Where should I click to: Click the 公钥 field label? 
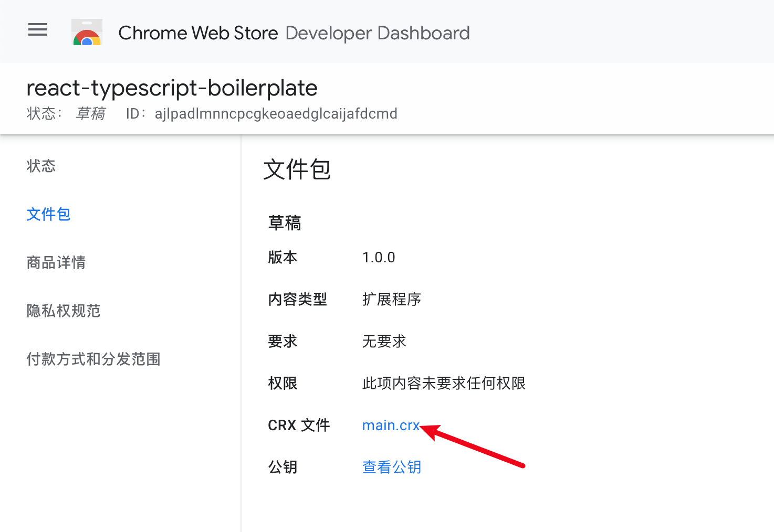[283, 467]
